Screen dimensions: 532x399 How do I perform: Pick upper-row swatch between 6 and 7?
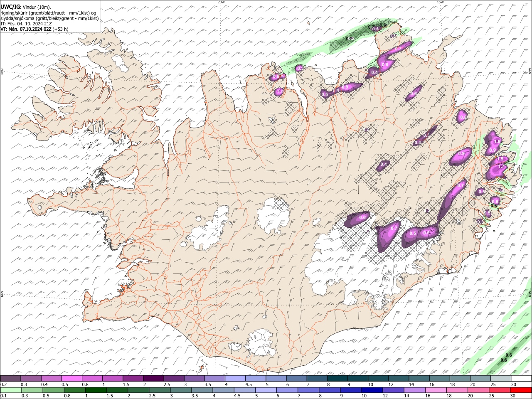[296, 379]
